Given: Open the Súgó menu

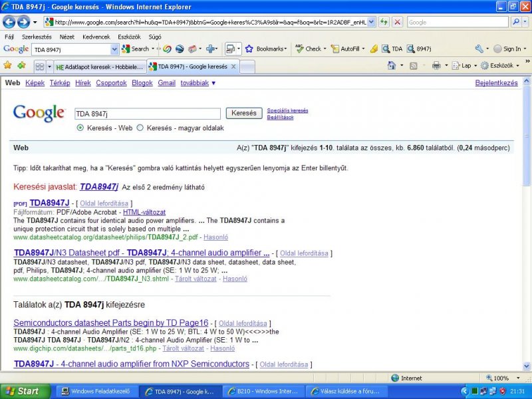Looking at the screenshot, I should pyautogui.click(x=155, y=37).
